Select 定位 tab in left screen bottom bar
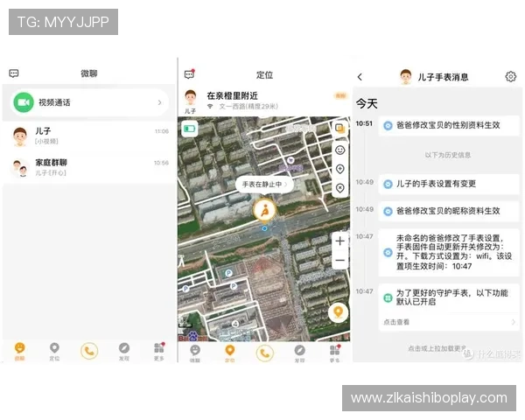525x420 pixels. [54, 351]
